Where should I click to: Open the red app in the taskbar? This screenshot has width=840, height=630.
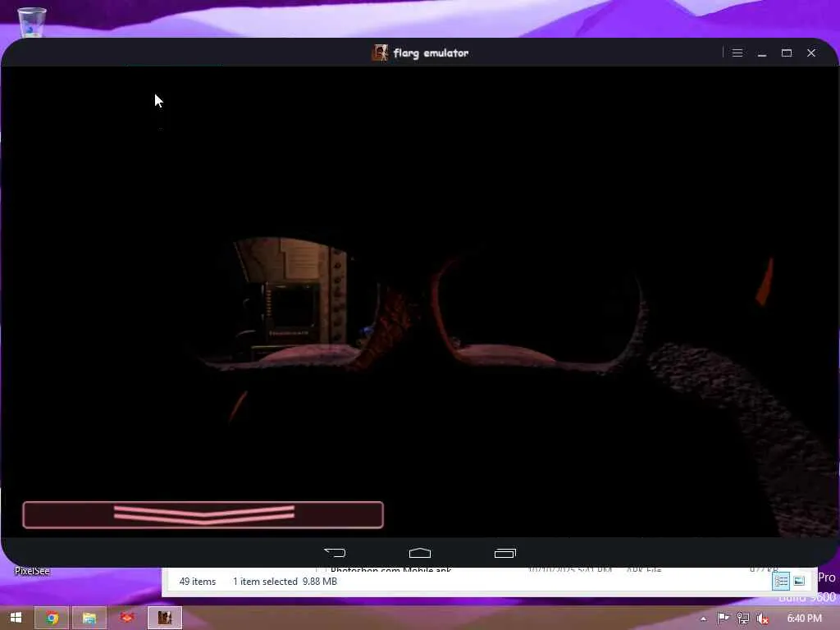click(x=127, y=618)
